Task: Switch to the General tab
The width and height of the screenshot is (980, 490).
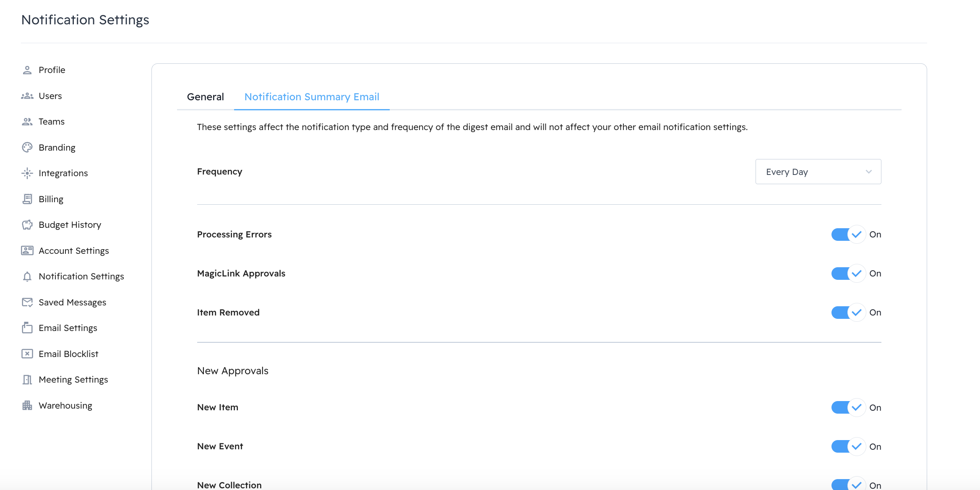Action: pyautogui.click(x=206, y=96)
